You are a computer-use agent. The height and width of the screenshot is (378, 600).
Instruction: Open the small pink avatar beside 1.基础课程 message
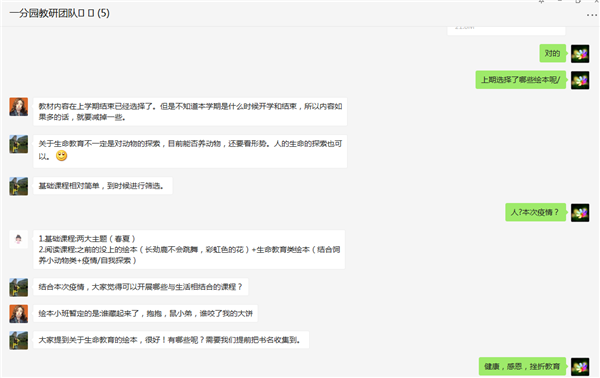19,240
